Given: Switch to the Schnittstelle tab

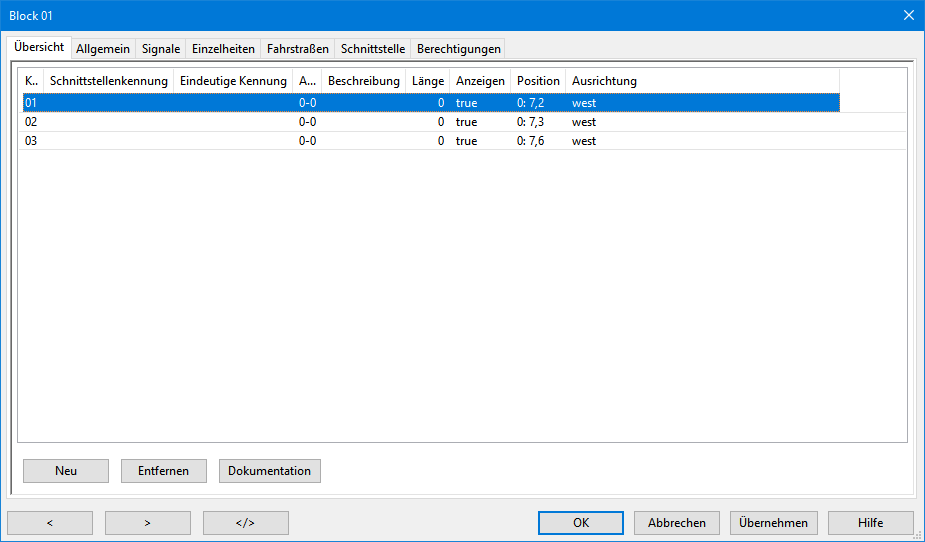Looking at the screenshot, I should click(x=372, y=48).
